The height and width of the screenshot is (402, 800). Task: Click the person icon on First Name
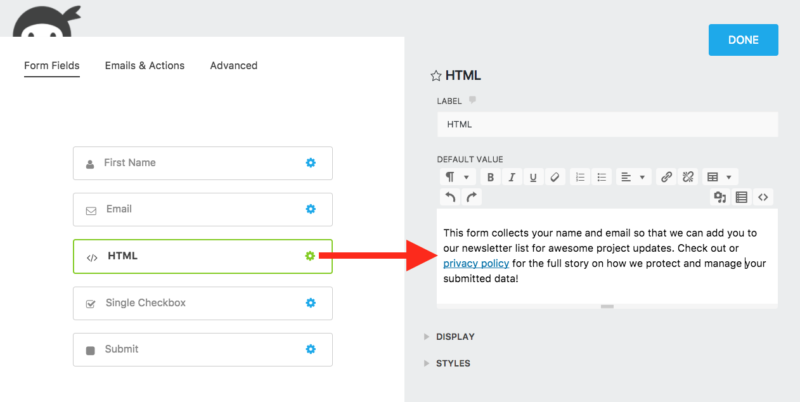(90, 164)
